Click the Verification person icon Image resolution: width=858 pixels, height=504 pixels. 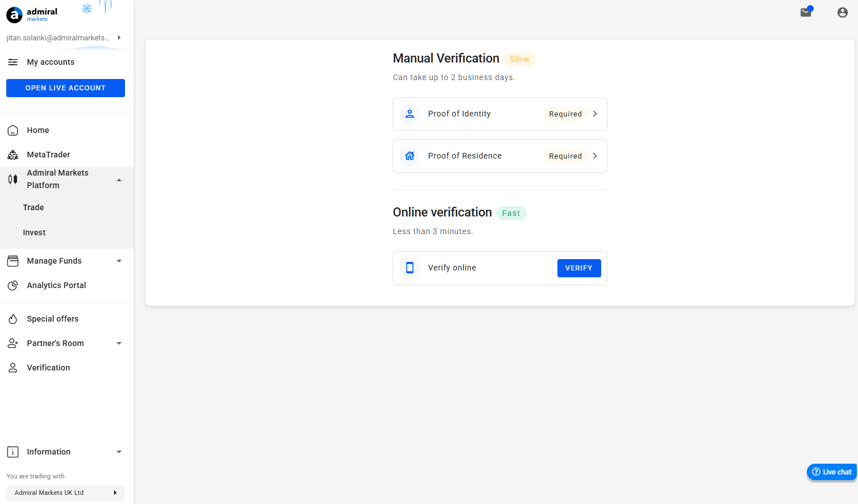click(x=13, y=368)
